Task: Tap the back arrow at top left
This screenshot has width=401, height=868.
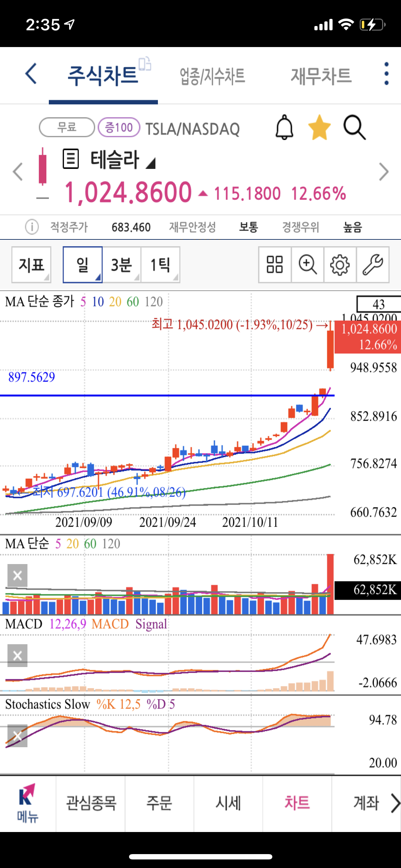Action: pos(31,74)
